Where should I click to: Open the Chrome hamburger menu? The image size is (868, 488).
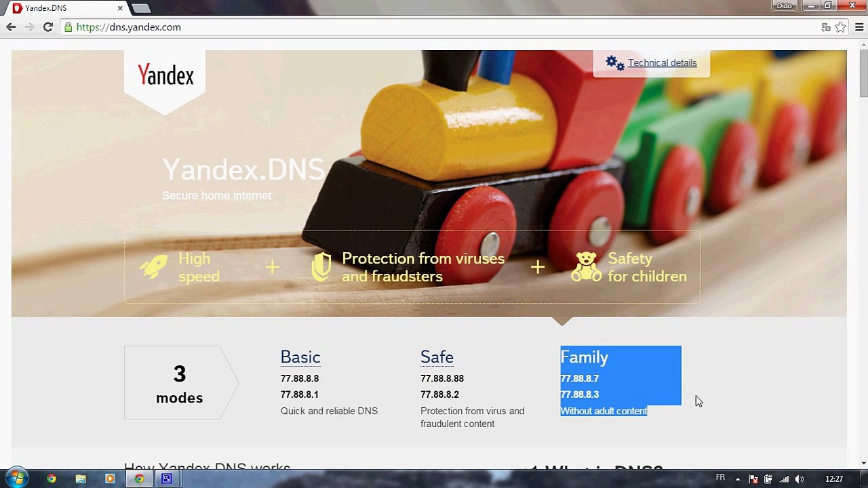(x=859, y=27)
